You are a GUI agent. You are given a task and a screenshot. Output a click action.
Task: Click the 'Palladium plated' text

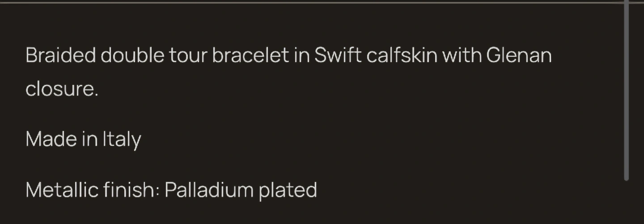[x=241, y=190]
